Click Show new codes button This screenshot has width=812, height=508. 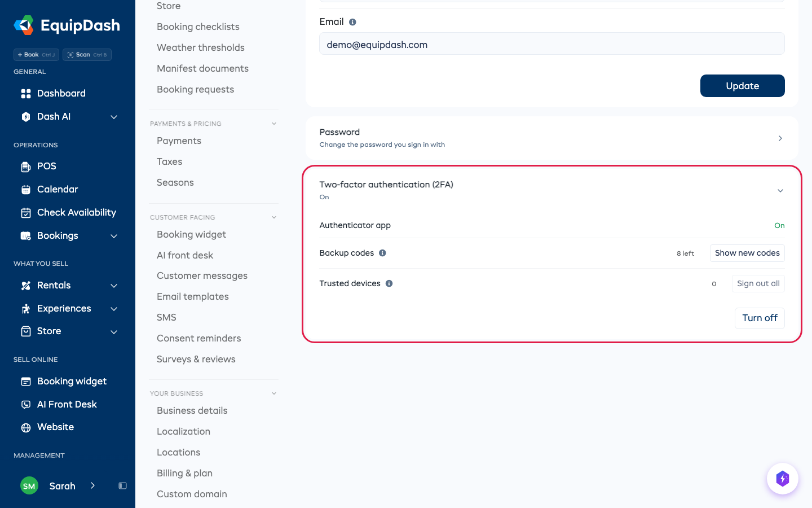747,253
